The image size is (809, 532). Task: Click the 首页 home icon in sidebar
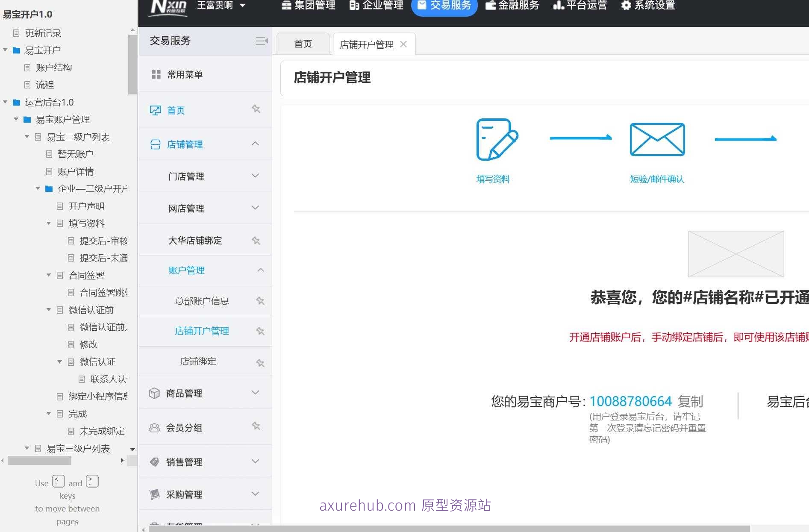pyautogui.click(x=155, y=110)
